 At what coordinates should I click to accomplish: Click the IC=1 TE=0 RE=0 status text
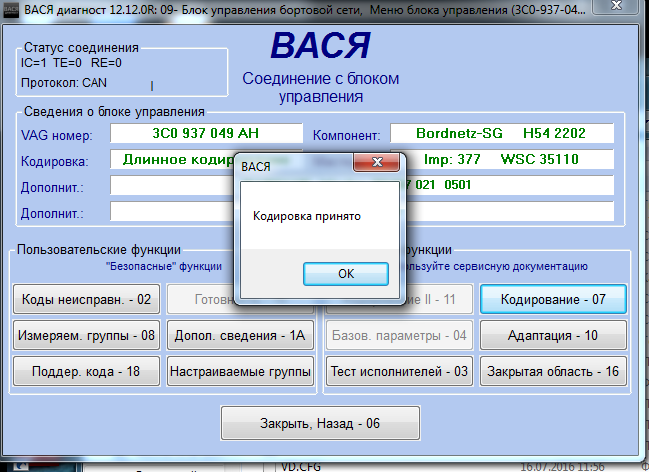71,63
